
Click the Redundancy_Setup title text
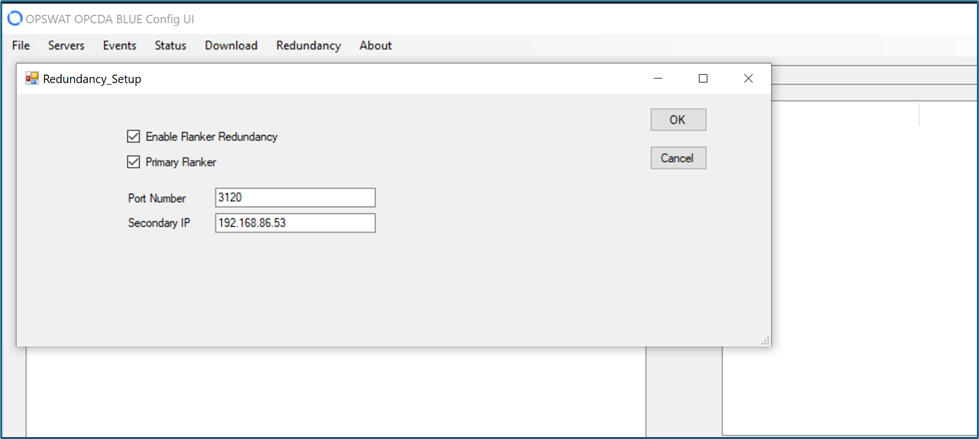[92, 79]
